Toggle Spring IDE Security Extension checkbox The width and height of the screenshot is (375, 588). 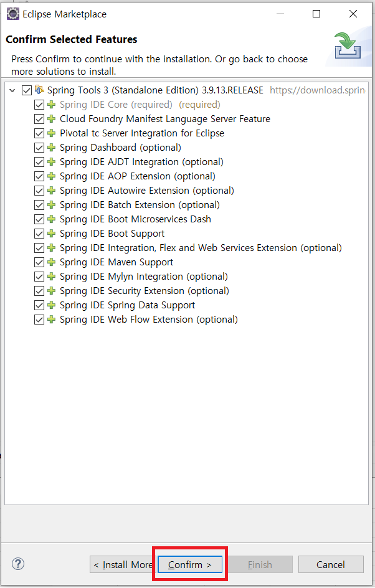(39, 291)
